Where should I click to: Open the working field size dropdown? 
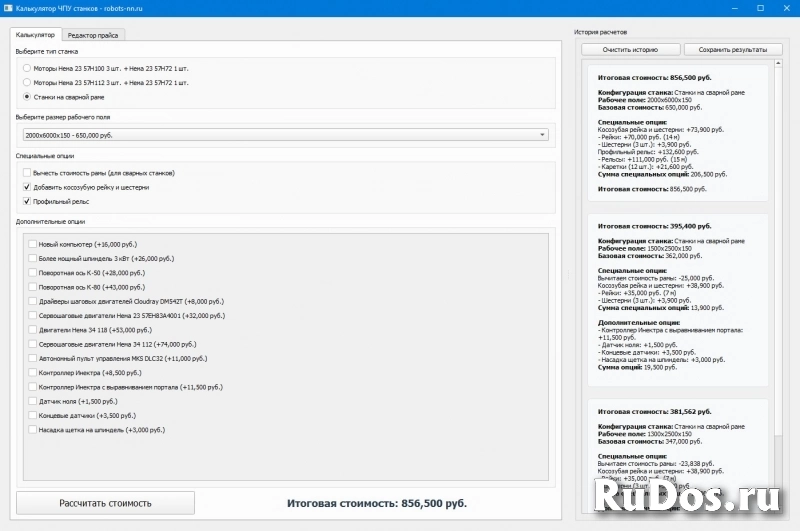(284, 134)
